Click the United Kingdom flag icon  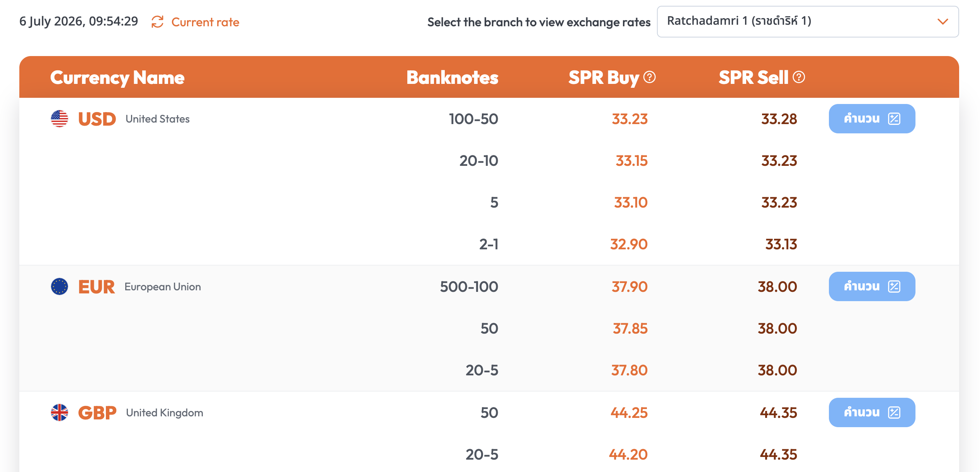pos(60,412)
